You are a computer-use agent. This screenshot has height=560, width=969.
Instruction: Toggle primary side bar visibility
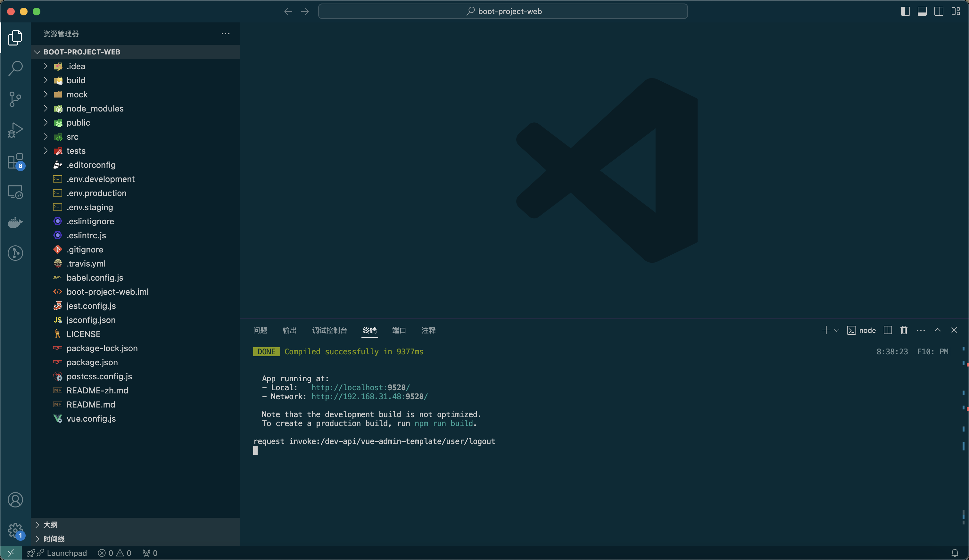905,12
